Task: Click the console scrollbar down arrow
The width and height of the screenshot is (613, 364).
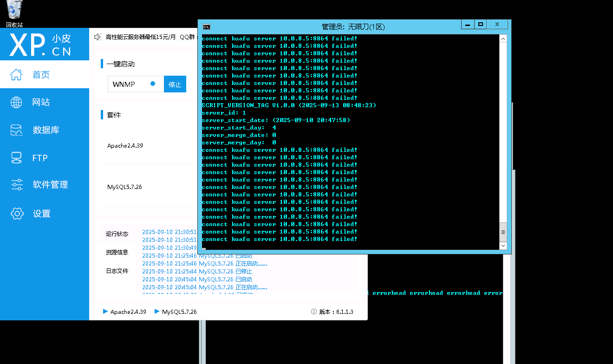Action: pos(502,246)
